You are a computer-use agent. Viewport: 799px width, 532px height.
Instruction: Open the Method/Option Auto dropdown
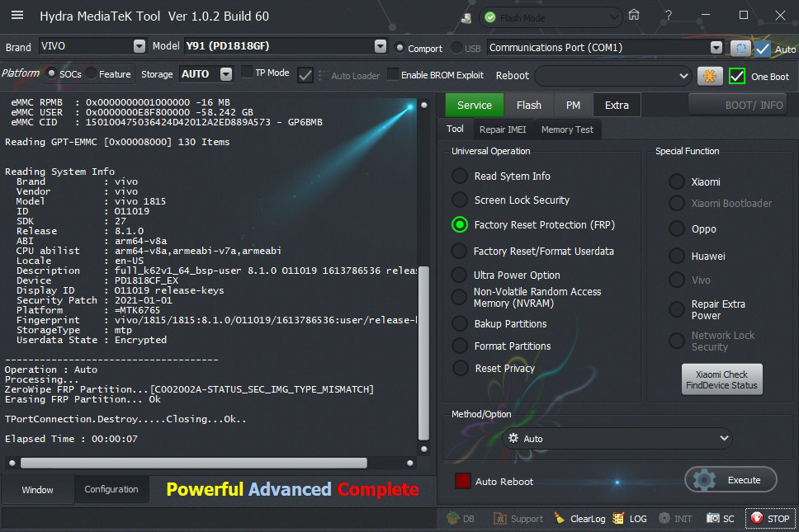pos(617,439)
